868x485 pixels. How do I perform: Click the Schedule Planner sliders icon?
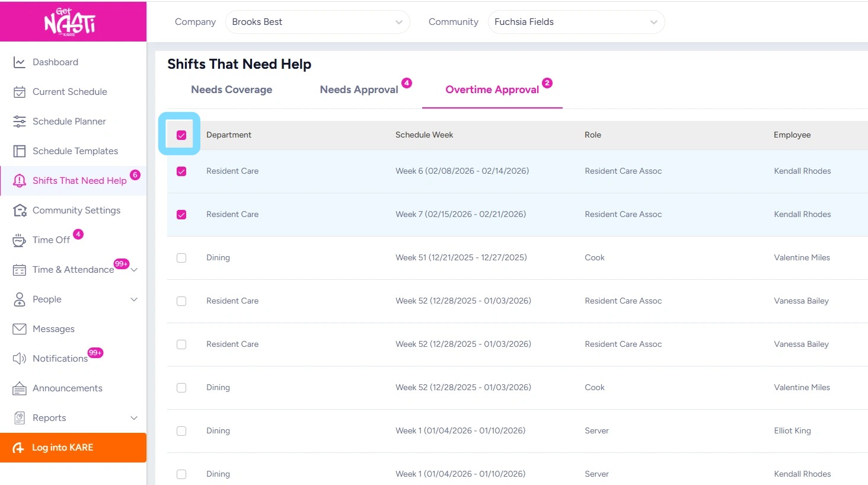pyautogui.click(x=20, y=122)
